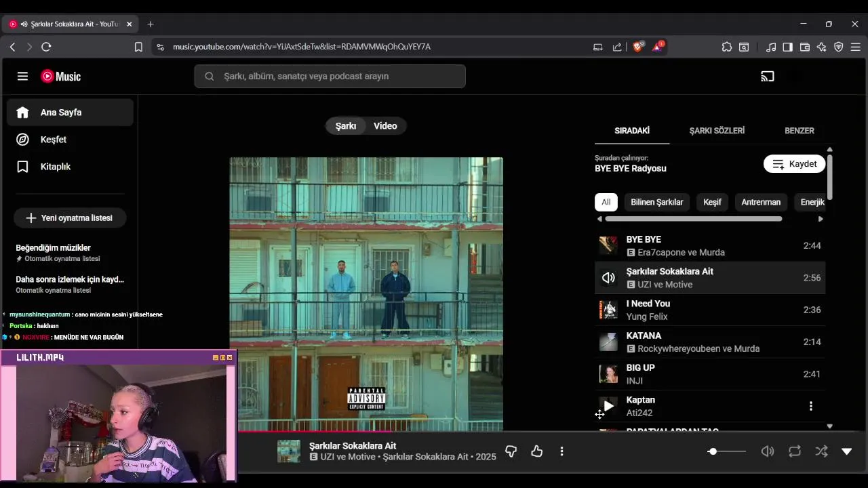Open Brave Shields lion icon
The width and height of the screenshot is (868, 488).
[638, 47]
